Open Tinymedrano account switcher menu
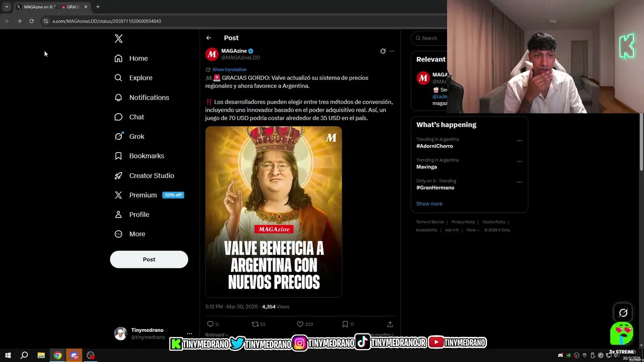The width and height of the screenshot is (644, 362). point(189,333)
